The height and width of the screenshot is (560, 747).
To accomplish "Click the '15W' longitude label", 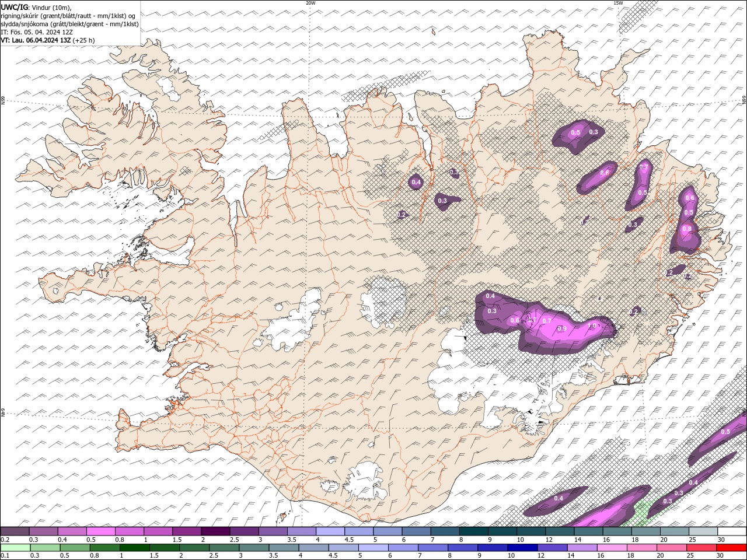I will coord(618,3).
